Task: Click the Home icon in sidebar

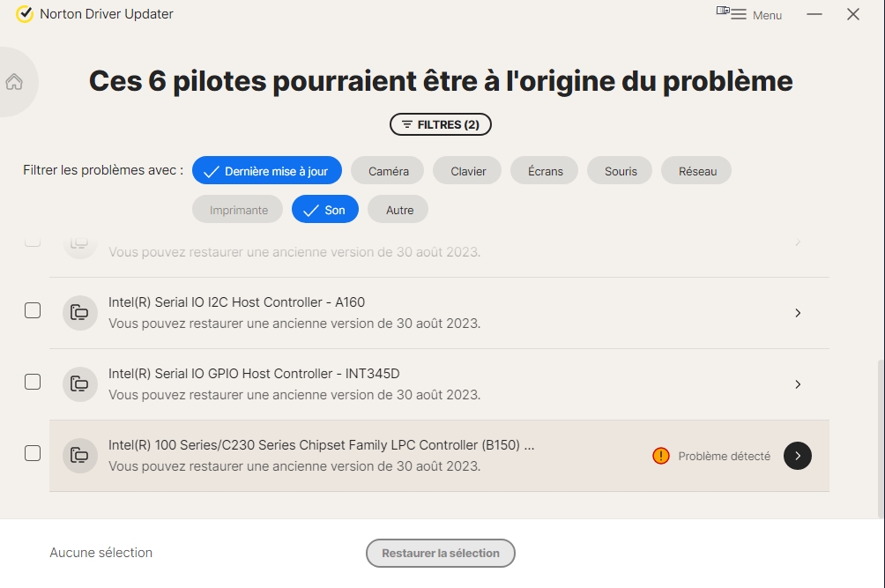Action: [x=14, y=82]
